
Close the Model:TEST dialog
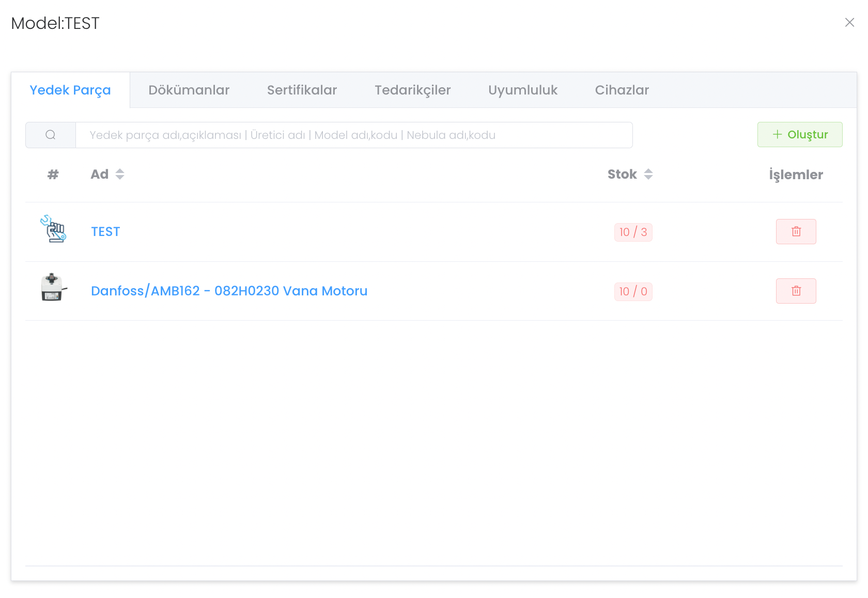(x=849, y=23)
